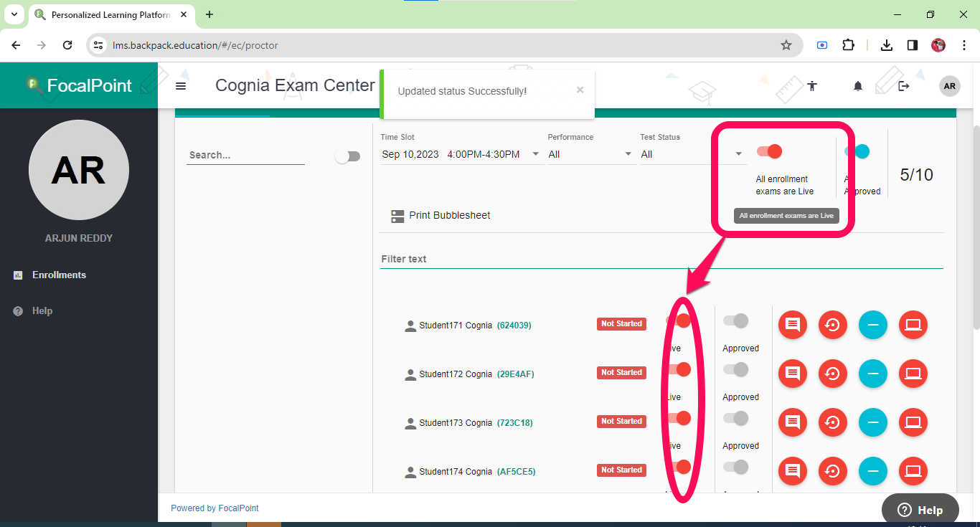This screenshot has width=980, height=527.
Task: Click laptop monitor icon for Student172 Cognia
Action: [913, 374]
